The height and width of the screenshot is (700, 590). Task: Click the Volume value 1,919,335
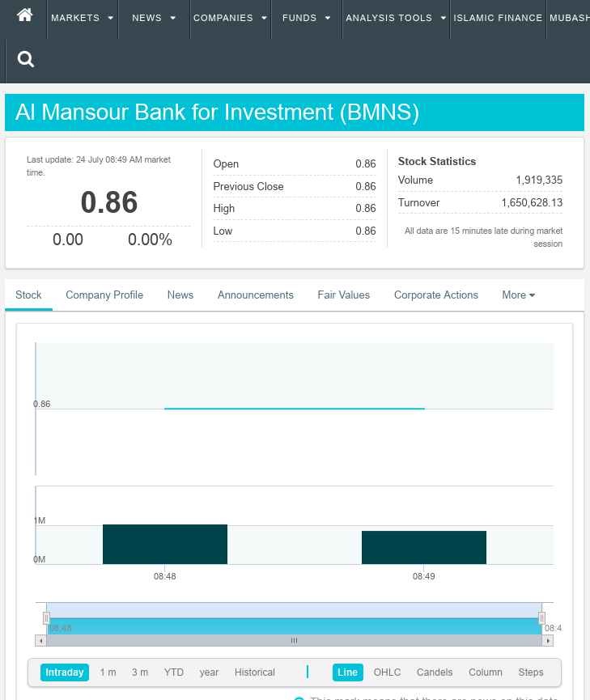tap(539, 180)
